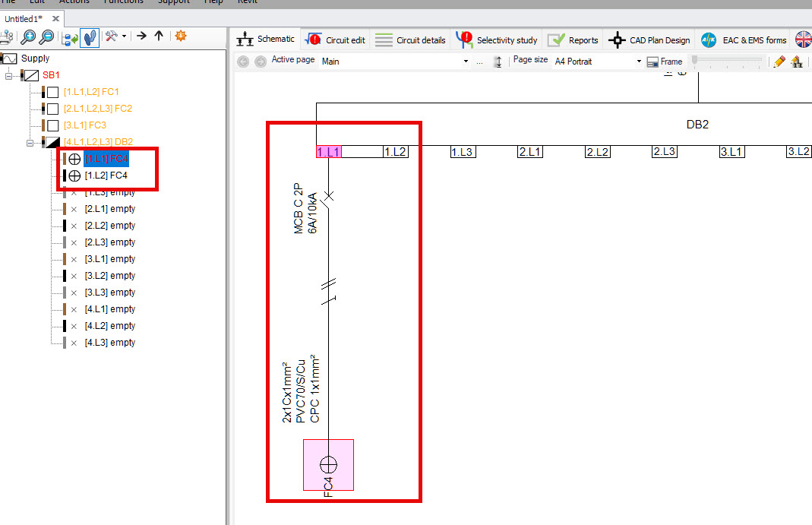Viewport: 812px width, 525px height.
Task: Open the Page size dropdown
Action: point(639,62)
